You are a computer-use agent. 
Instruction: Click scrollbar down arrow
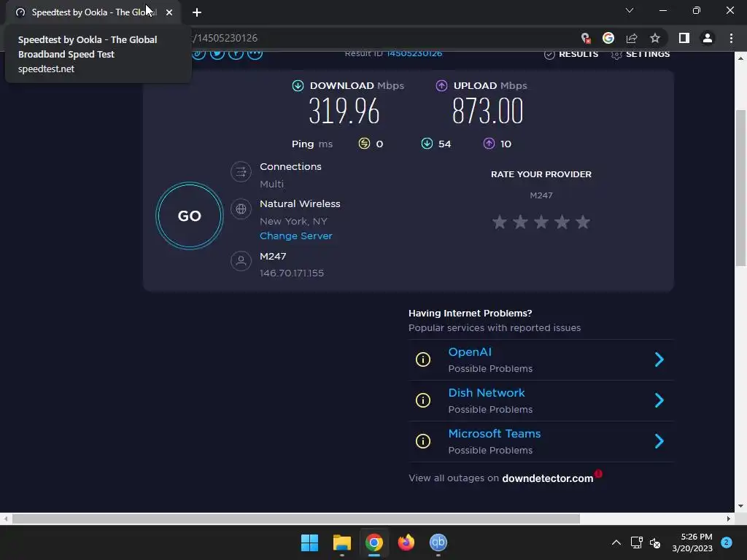coord(740,506)
